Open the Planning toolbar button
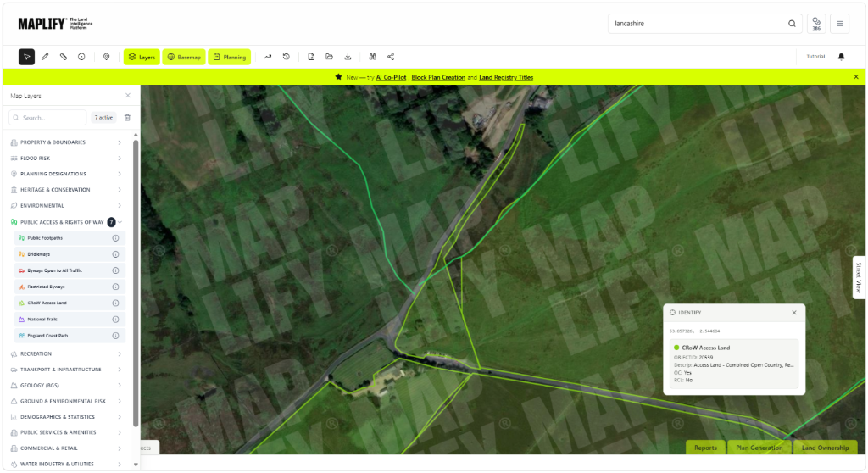This screenshot has height=473, width=868. [x=229, y=57]
